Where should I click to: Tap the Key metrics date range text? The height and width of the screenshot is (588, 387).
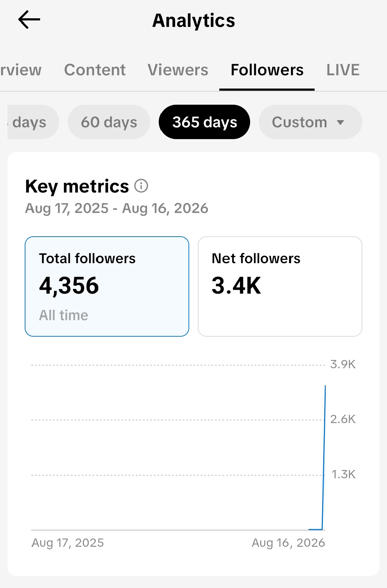click(116, 208)
